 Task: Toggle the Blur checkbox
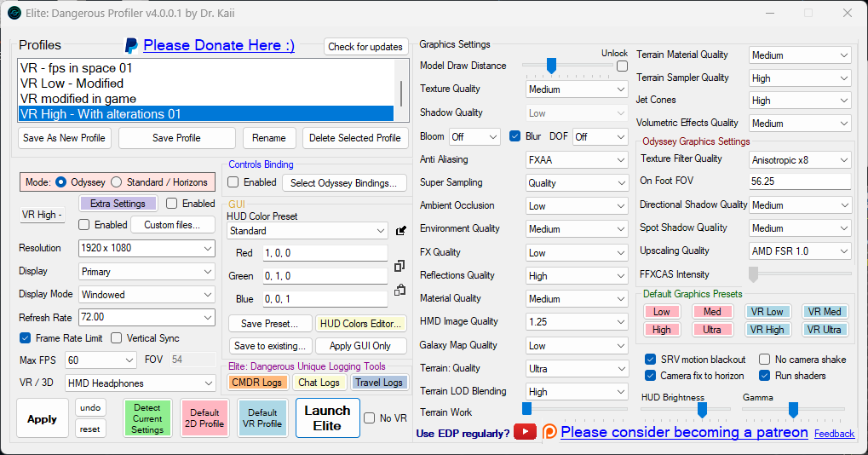pyautogui.click(x=514, y=136)
